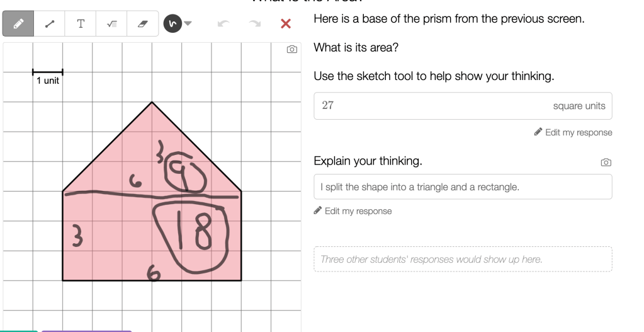This screenshot has height=332, width=644.
Task: Click the other students' responses placeholder box
Action: (463, 260)
